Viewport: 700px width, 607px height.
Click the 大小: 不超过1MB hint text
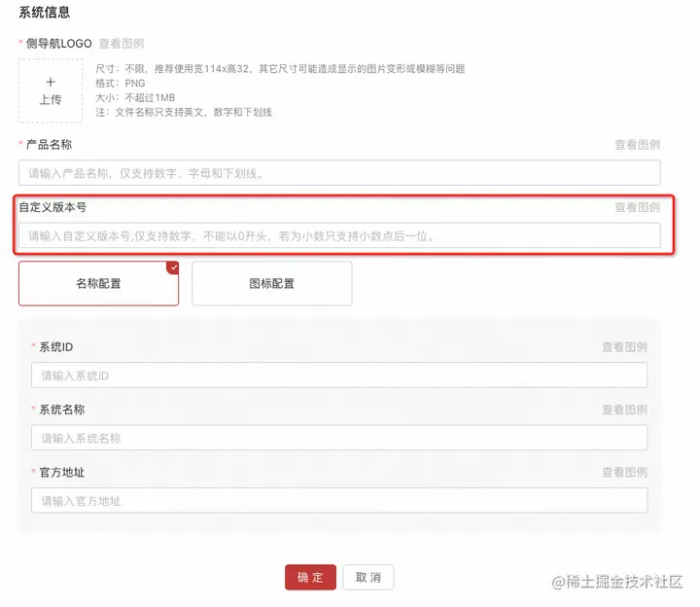[x=135, y=97]
